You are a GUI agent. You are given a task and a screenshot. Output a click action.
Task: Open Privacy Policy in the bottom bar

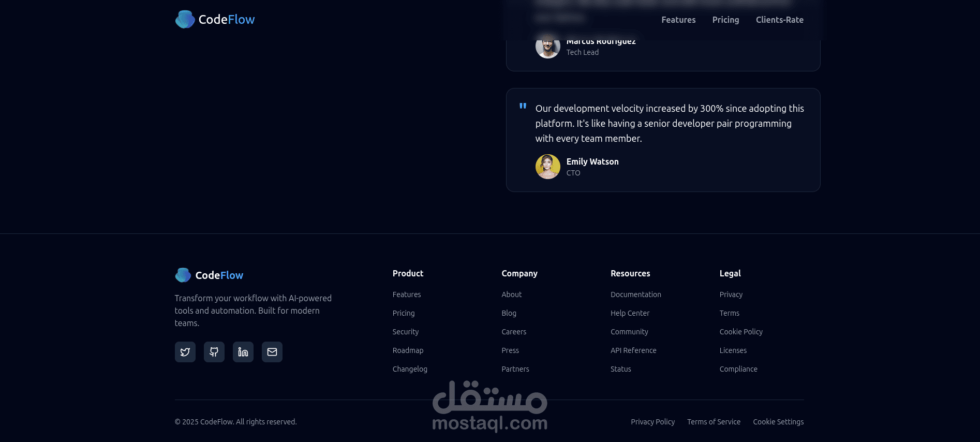(x=653, y=422)
